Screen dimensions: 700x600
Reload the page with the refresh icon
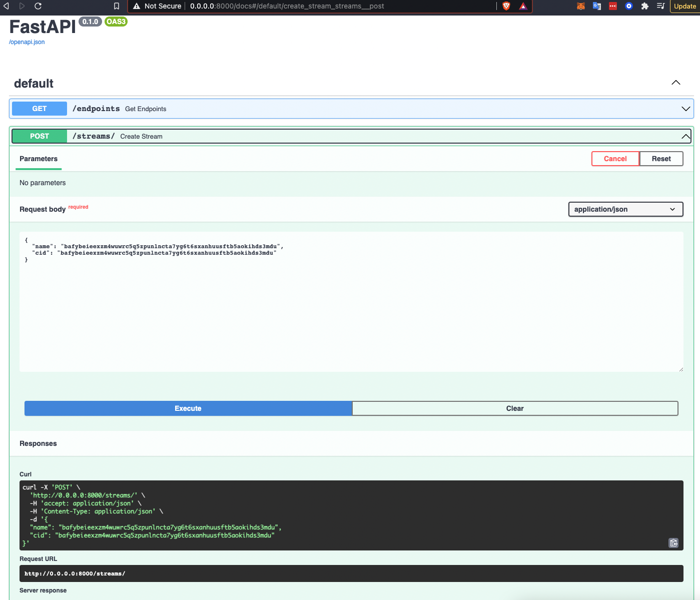coord(38,6)
